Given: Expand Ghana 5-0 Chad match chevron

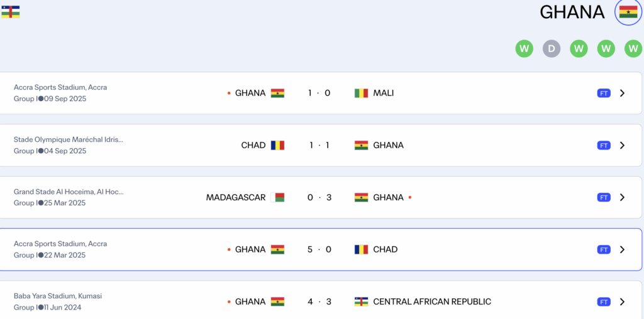Looking at the screenshot, I should click(622, 249).
